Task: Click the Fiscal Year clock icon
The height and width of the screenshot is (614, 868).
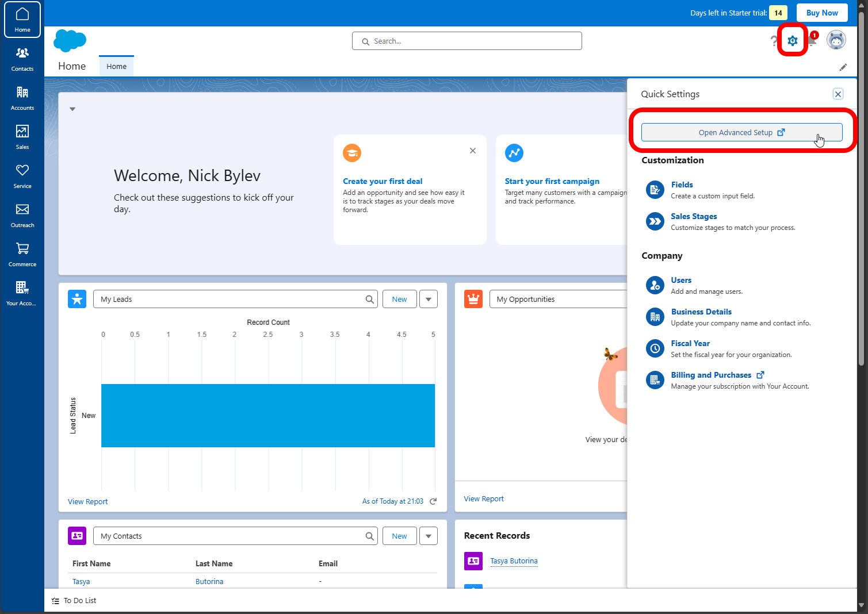Action: coord(655,348)
